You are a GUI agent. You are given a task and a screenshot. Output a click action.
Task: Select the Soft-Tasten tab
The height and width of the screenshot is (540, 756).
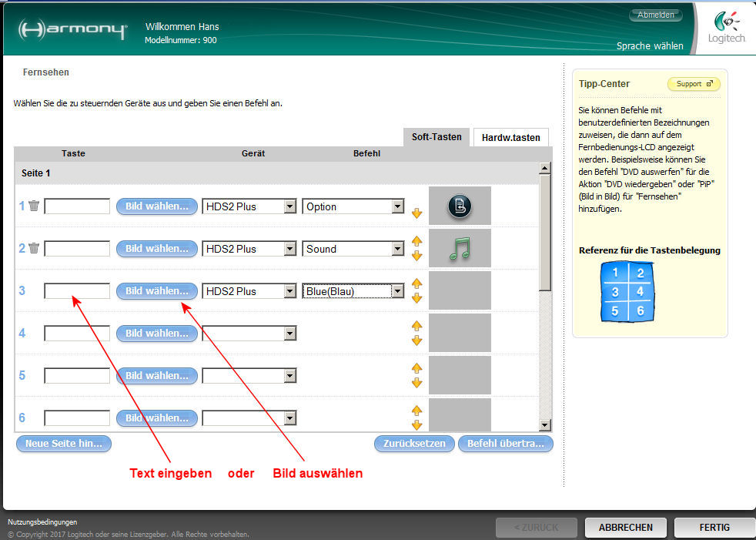click(437, 137)
